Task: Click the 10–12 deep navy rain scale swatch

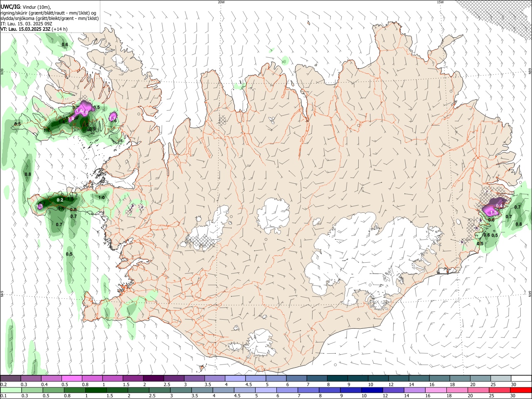Action: pos(373,390)
